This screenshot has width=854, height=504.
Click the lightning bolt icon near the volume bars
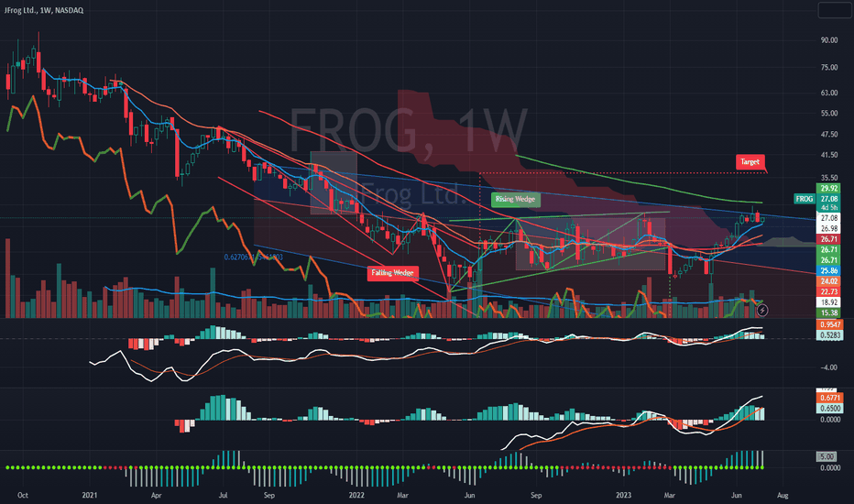point(762,310)
